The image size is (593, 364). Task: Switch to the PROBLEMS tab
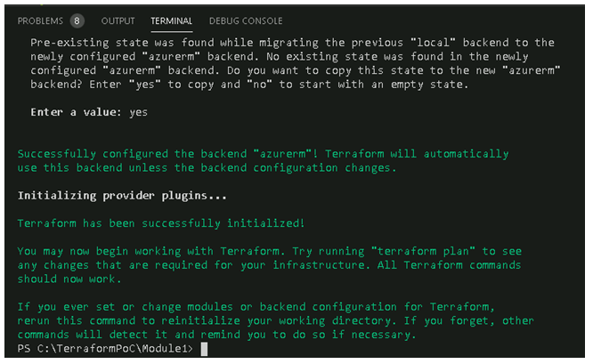pyautogui.click(x=40, y=20)
